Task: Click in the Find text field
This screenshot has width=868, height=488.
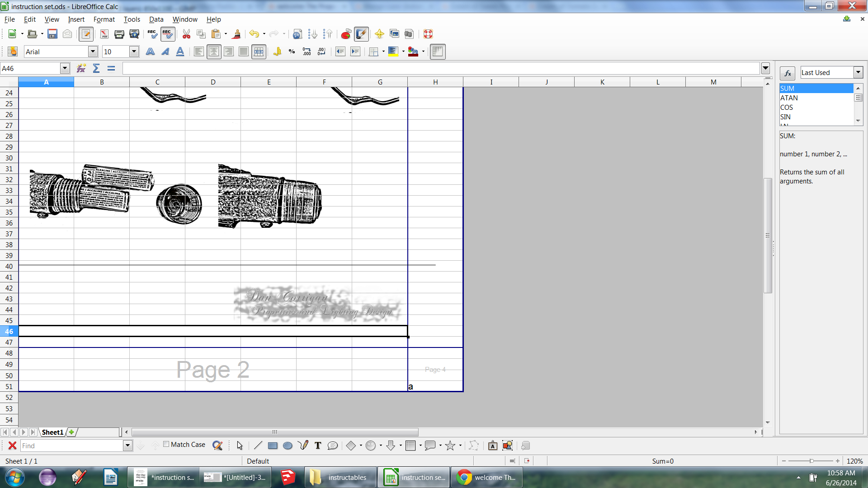Action: click(71, 446)
